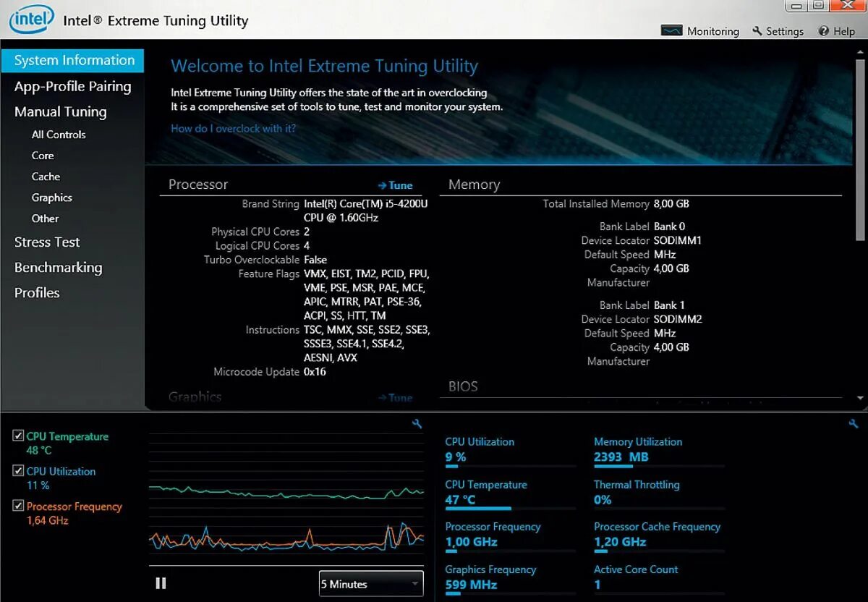Go to the Benchmarking section
The width and height of the screenshot is (868, 602).
click(x=58, y=268)
